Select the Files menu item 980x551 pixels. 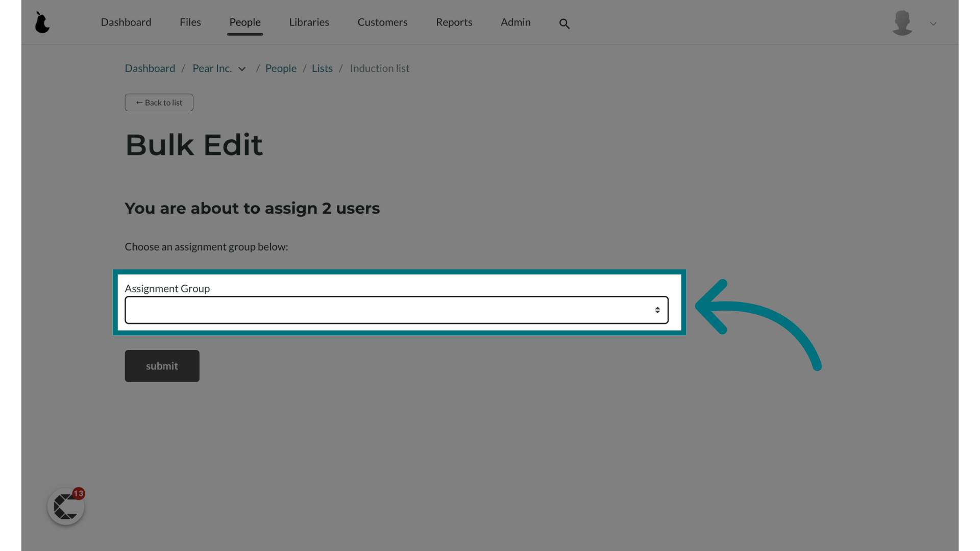point(190,21)
